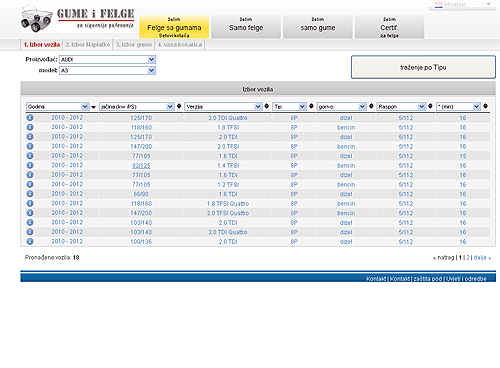Viewport: 500px width, 368px height.
Task: Click the 1.2 TFSI version cell
Action: click(x=228, y=185)
